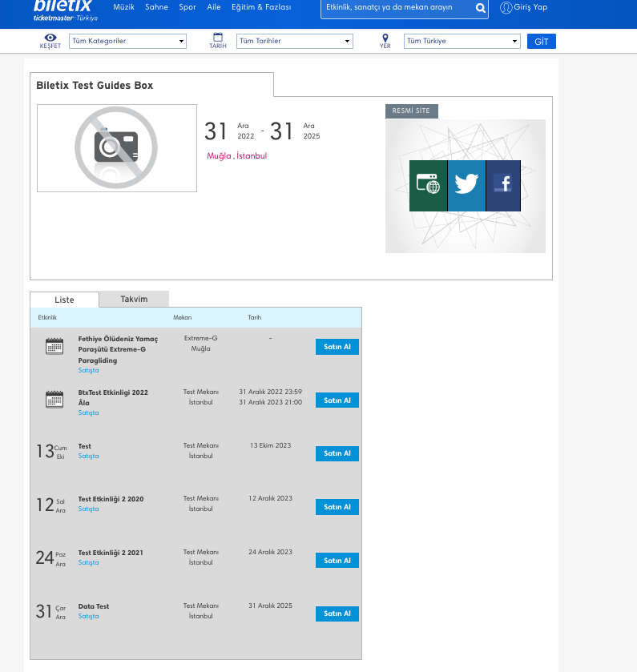This screenshot has height=672, width=637.
Task: Open the Tüm Kategoriler dropdown
Action: click(x=127, y=41)
